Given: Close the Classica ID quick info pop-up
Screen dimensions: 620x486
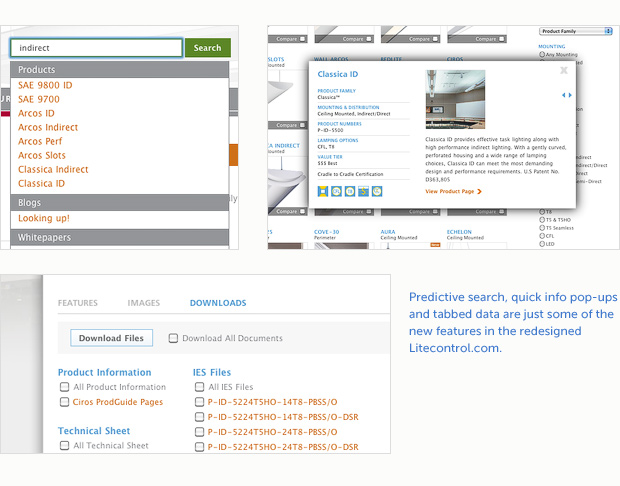Looking at the screenshot, I should [564, 70].
